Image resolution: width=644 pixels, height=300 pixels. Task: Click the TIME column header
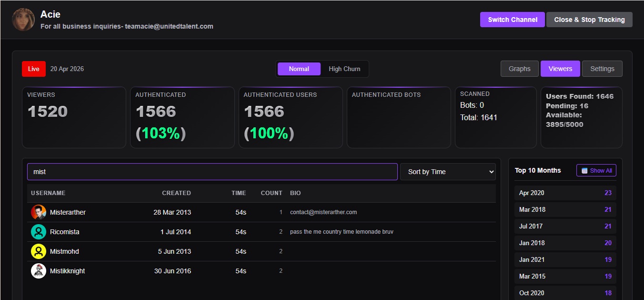pos(239,193)
